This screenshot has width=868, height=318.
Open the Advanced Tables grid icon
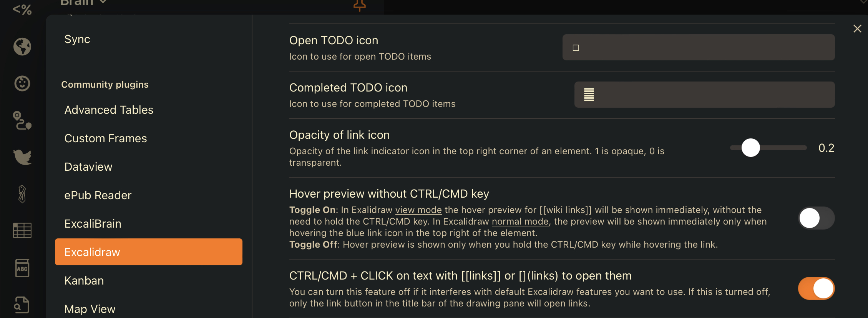tap(22, 231)
